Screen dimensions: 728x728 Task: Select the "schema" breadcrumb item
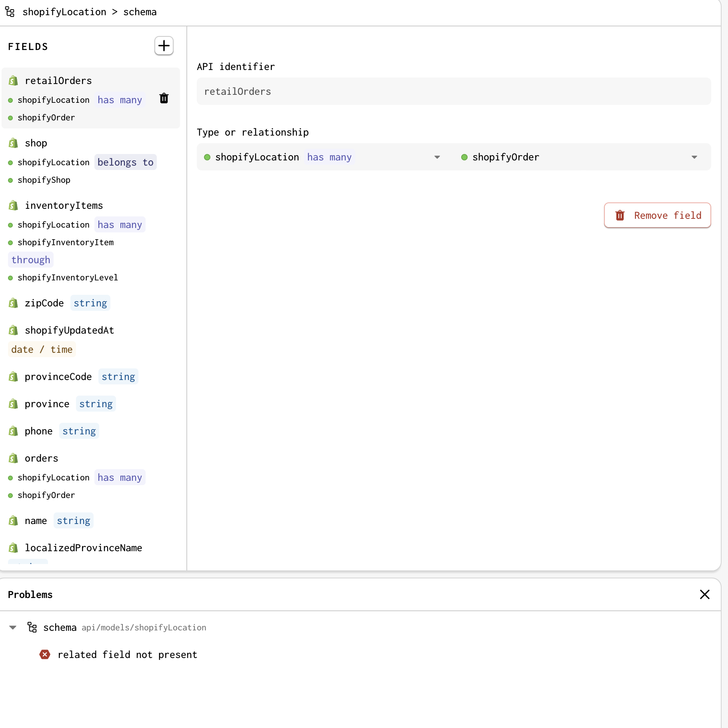pyautogui.click(x=140, y=12)
